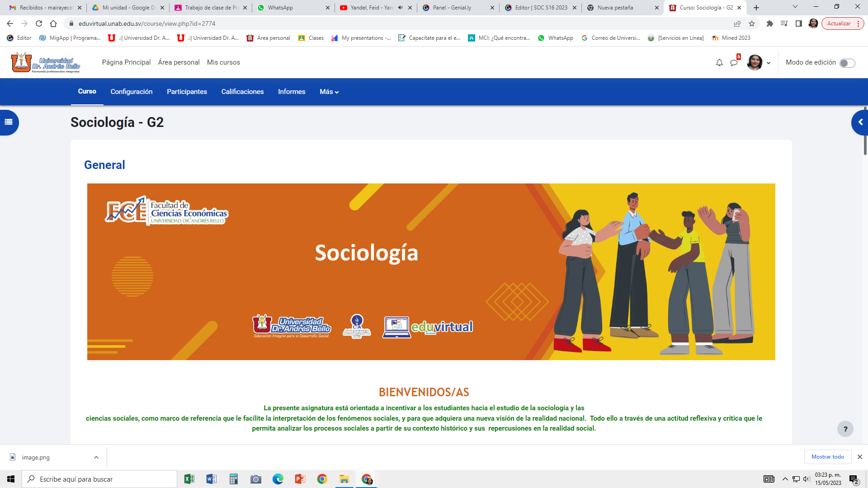Expand the image.png download options chevron
Viewport: 868px width, 488px height.
pos(96,457)
